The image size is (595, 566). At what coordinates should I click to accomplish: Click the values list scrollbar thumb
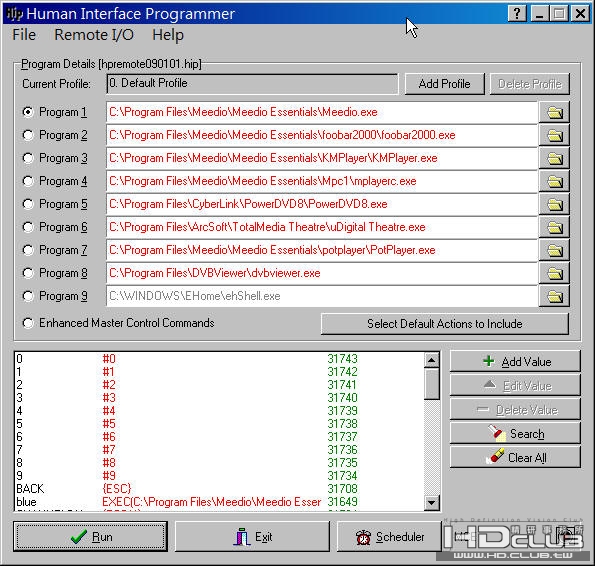coord(431,384)
